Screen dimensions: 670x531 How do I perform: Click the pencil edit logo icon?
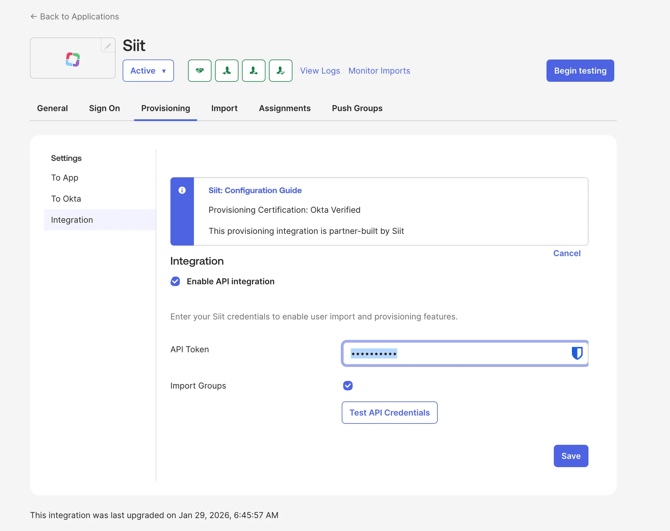[108, 46]
